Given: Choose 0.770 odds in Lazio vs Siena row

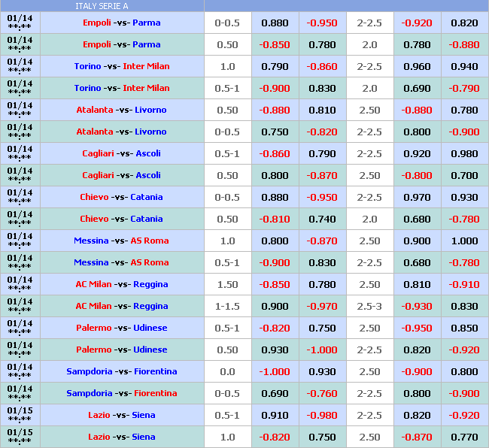Looking at the screenshot, I should [x=464, y=437].
